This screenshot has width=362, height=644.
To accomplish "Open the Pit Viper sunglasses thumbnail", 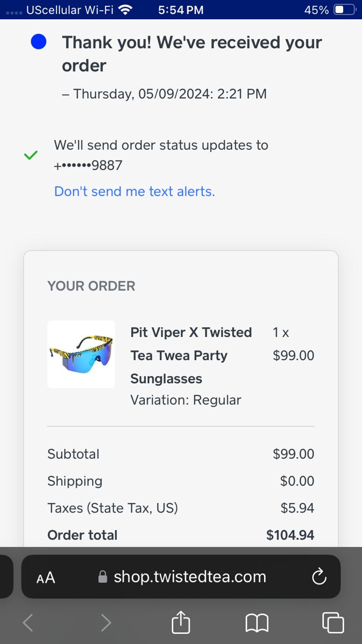I will 81,354.
